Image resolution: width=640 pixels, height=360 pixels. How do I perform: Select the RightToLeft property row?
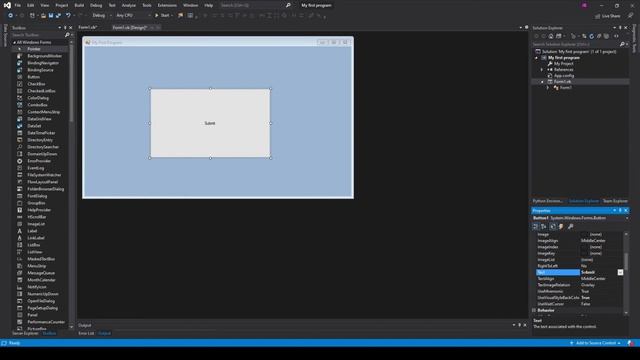pyautogui.click(x=580, y=266)
